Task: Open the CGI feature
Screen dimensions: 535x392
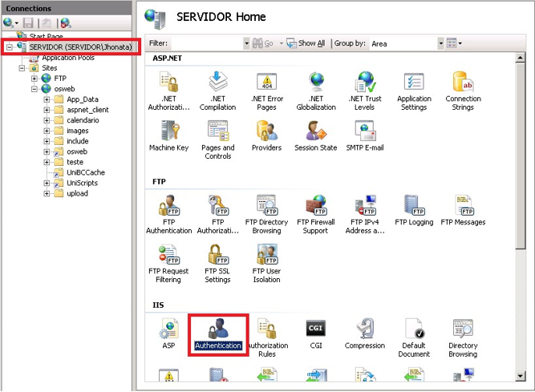Action: click(316, 333)
